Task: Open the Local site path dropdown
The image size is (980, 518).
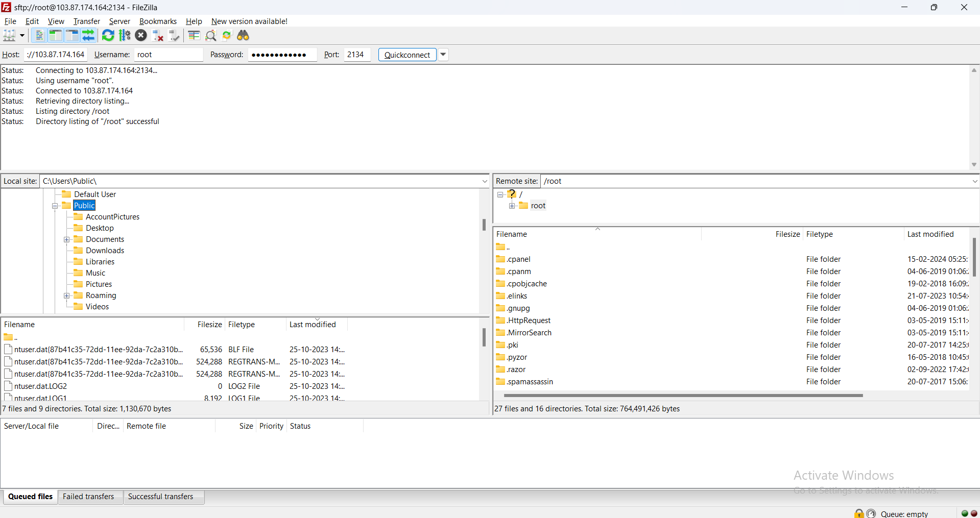Action: pos(484,181)
